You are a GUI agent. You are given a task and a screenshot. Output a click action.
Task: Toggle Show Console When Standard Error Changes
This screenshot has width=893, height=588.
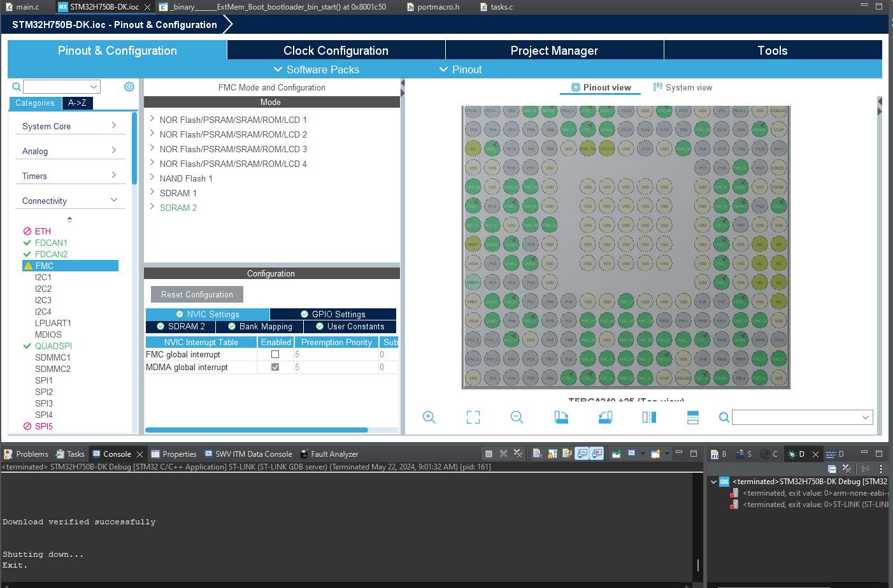point(597,454)
